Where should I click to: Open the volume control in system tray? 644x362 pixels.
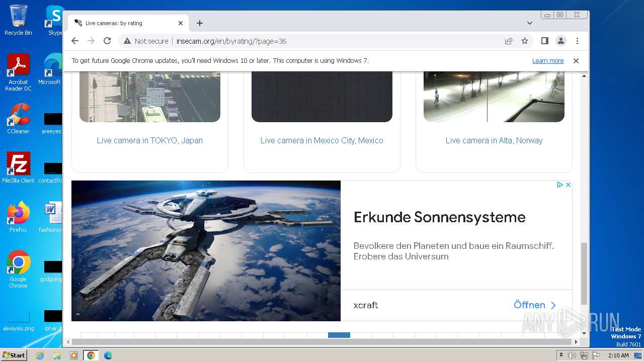click(x=572, y=355)
